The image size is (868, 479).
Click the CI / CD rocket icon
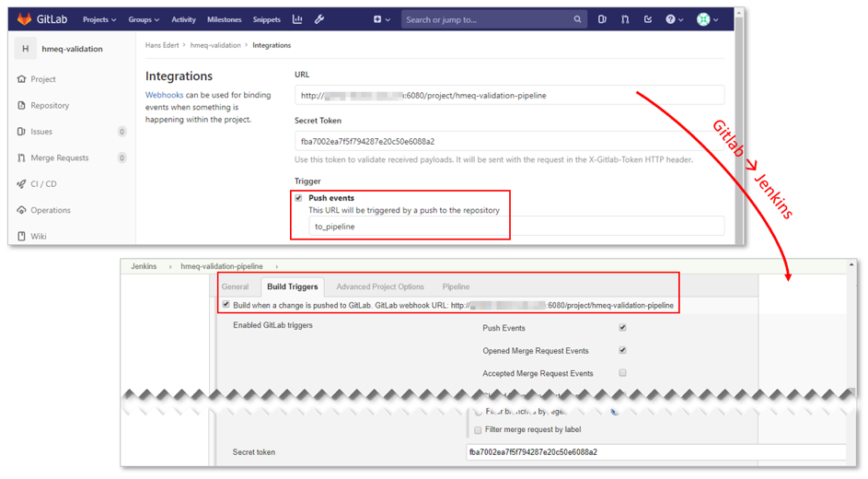pyautogui.click(x=22, y=184)
